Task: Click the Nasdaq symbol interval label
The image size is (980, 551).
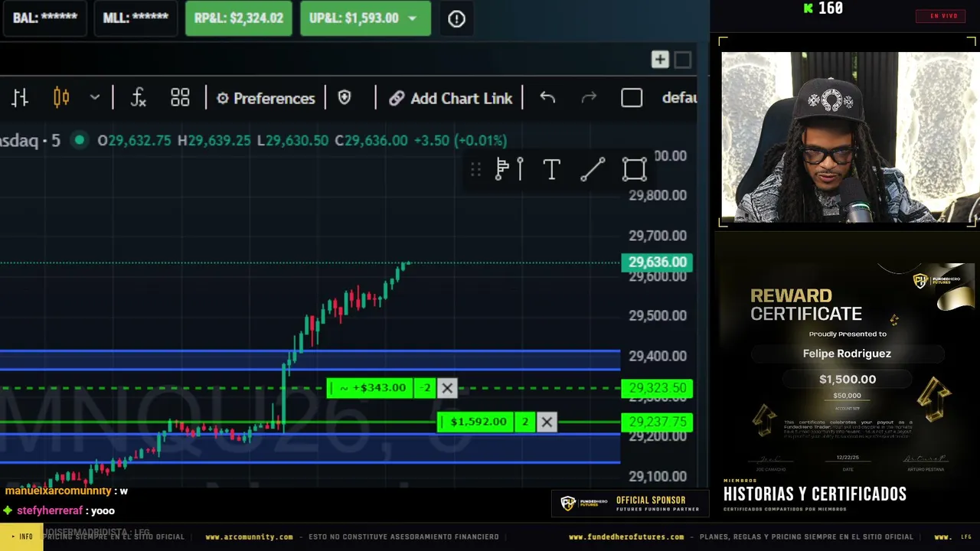Action: 30,140
